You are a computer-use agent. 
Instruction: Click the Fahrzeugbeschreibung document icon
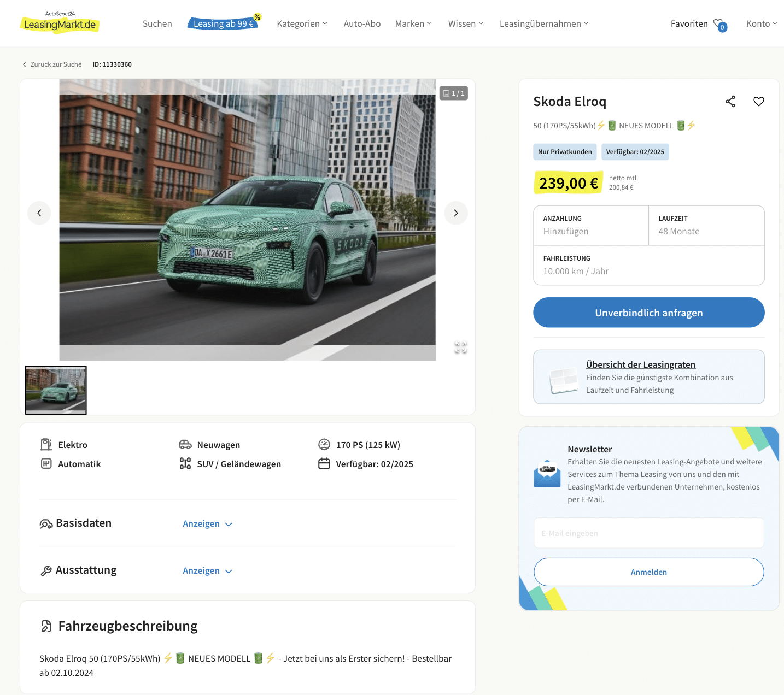46,626
